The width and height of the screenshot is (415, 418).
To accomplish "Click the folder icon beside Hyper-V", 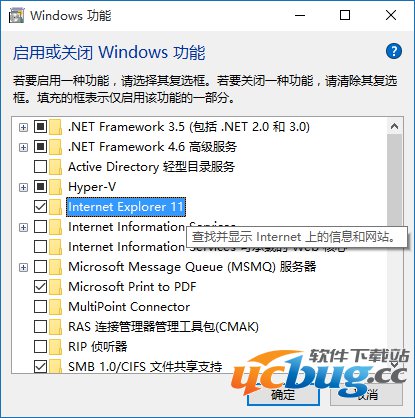I will tap(55, 187).
